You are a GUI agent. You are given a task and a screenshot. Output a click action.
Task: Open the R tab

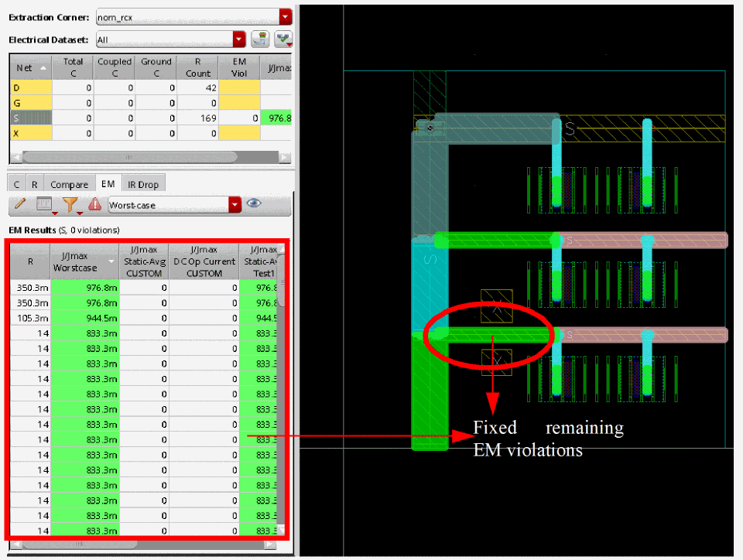(x=34, y=184)
